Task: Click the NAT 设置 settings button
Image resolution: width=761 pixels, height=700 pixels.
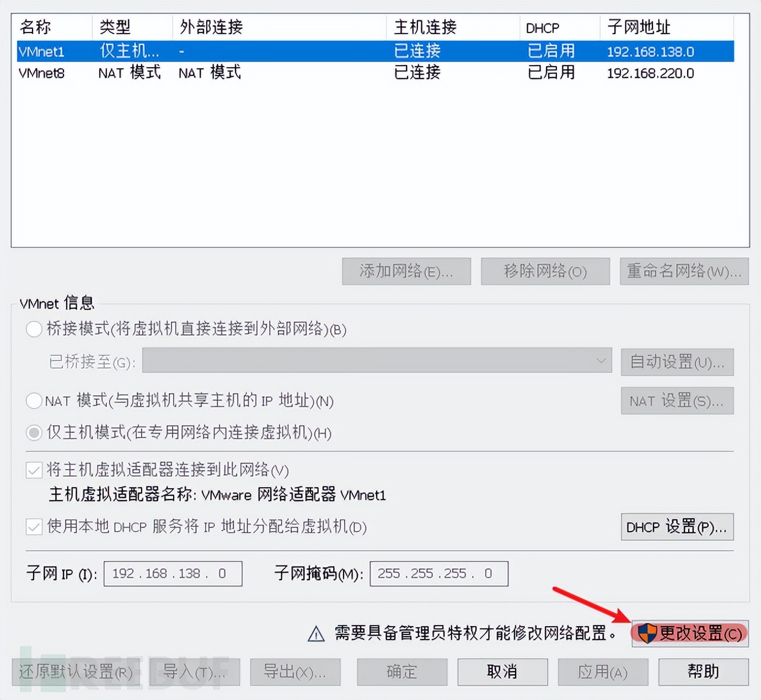Action: click(677, 401)
